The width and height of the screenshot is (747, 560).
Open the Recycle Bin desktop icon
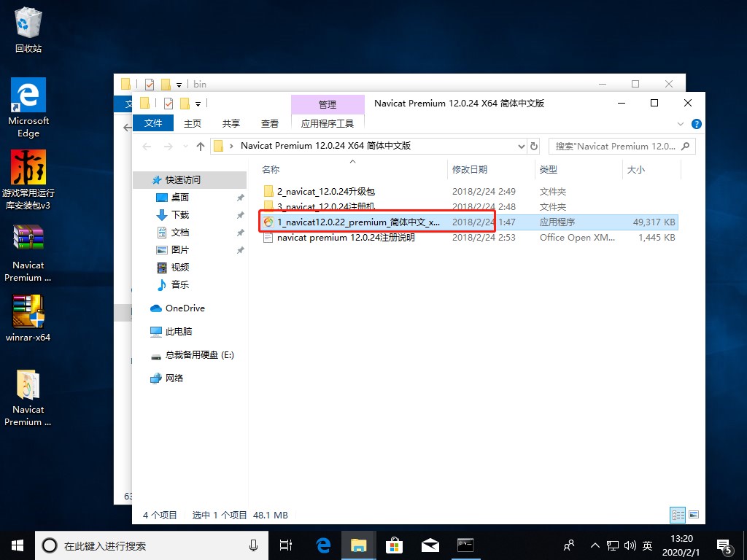(x=28, y=29)
